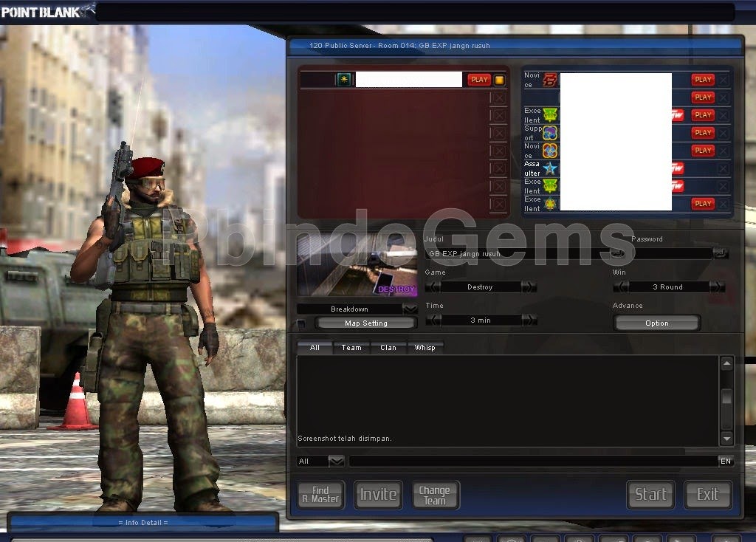Decrease the Time with the left arrow
Viewport: 756px width, 542px height.
tap(434, 320)
